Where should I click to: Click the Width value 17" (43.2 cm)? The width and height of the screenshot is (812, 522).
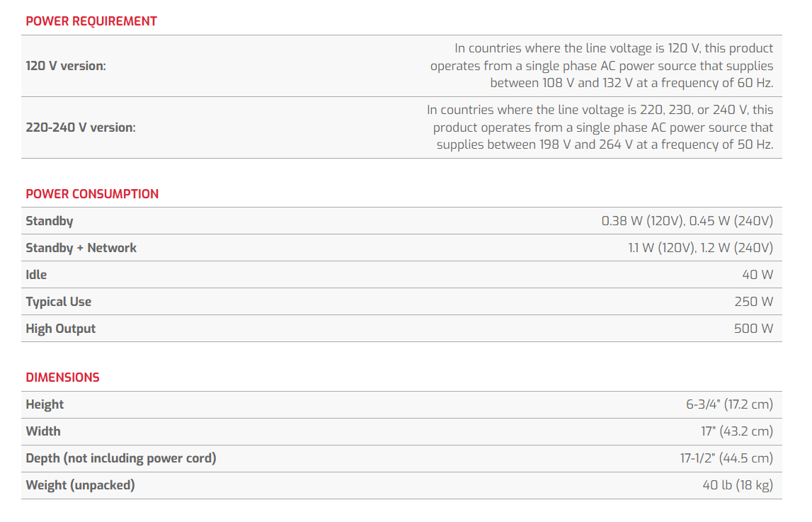pyautogui.click(x=737, y=431)
